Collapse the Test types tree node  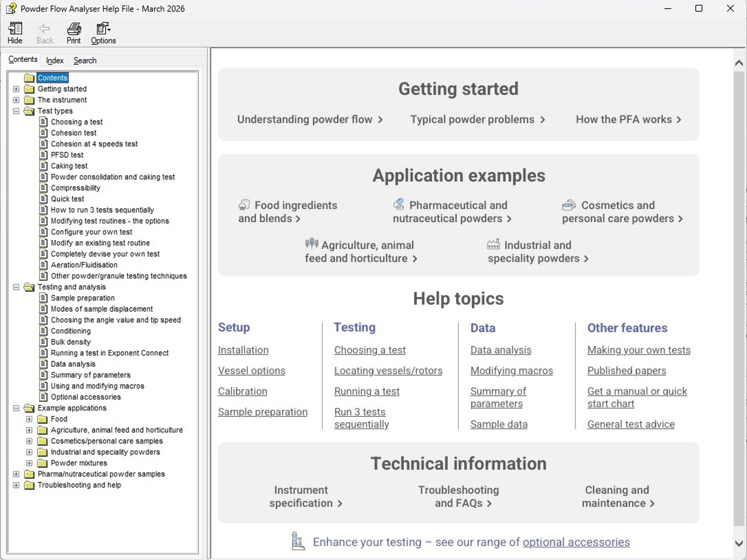(16, 111)
